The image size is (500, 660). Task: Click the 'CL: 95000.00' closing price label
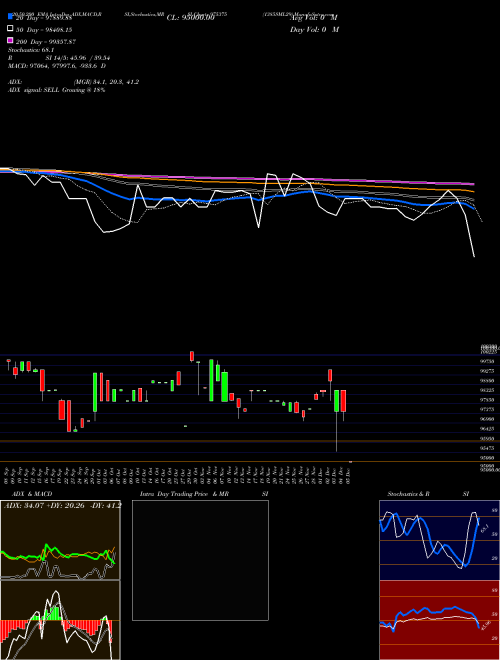pos(191,18)
